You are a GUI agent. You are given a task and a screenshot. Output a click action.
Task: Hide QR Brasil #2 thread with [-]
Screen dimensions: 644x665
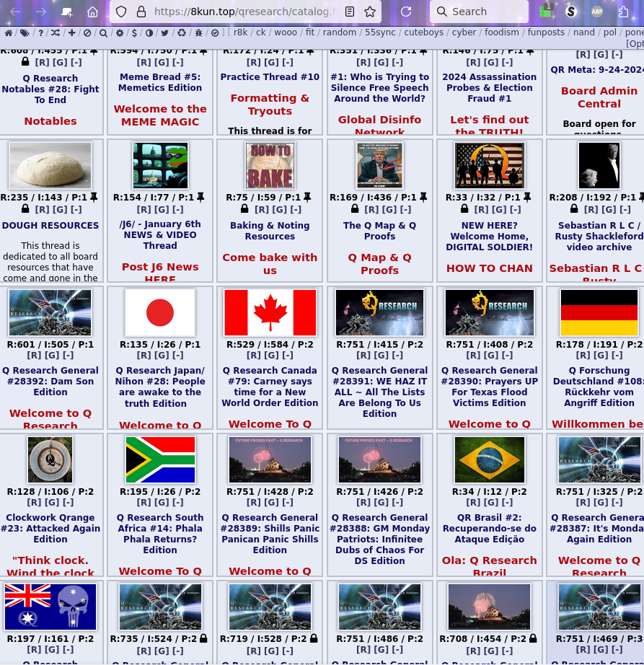click(x=507, y=502)
